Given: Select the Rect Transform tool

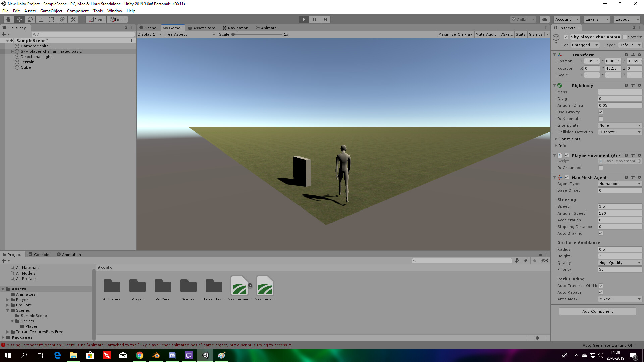Looking at the screenshot, I should 51,19.
